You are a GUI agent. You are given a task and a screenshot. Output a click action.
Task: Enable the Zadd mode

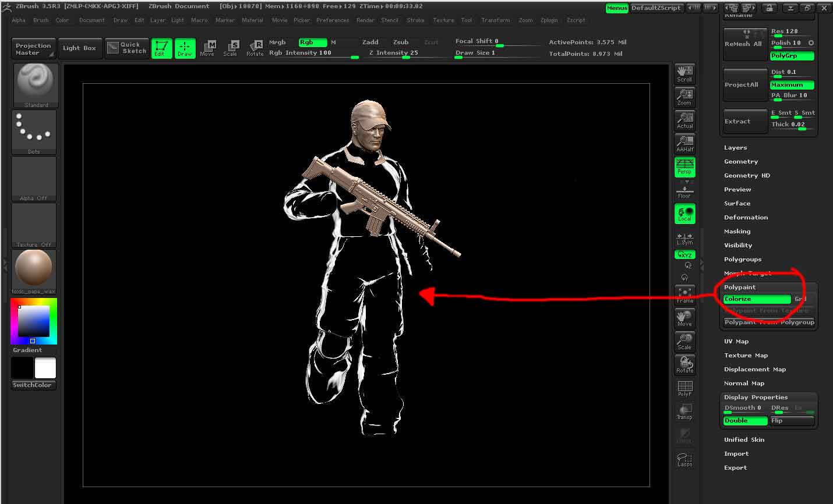coord(370,42)
